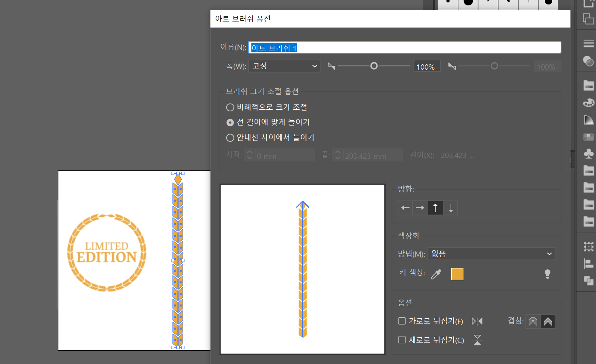Choose first overlap adjustment option
Image resolution: width=596 pixels, height=364 pixels.
(533, 321)
